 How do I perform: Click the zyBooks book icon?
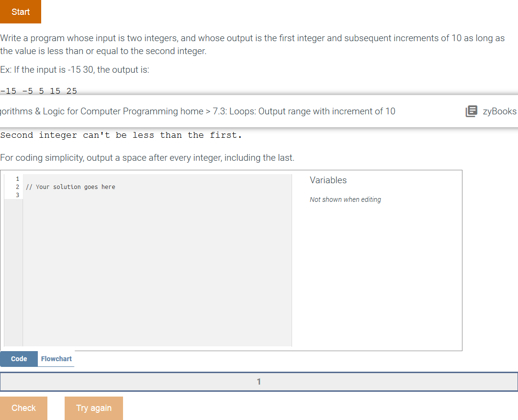(471, 111)
